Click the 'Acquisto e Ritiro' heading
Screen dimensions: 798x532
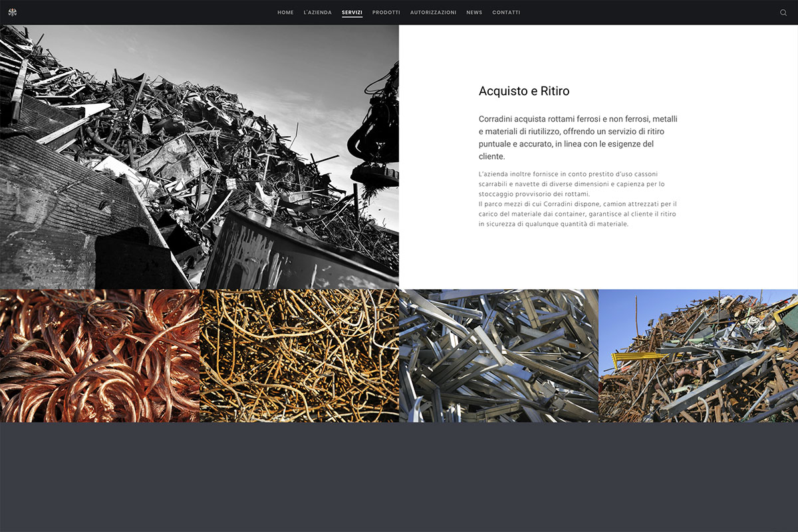(524, 91)
